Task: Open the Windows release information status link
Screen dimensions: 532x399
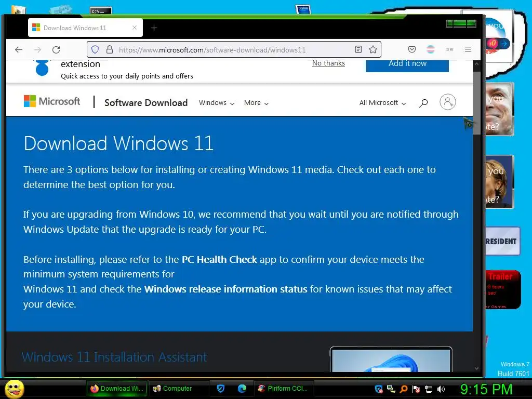Action: point(225,289)
